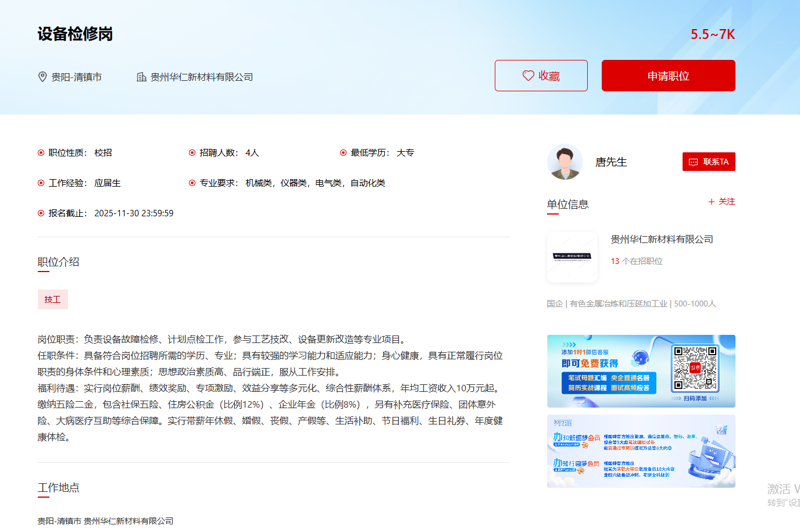Click the red bullet beside 招聘人数
800x532 pixels.
[192, 153]
